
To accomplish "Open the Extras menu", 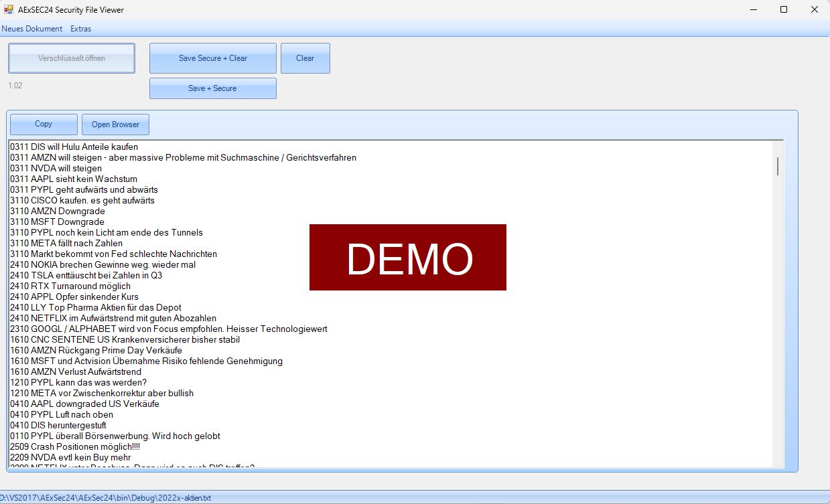I will coord(80,29).
